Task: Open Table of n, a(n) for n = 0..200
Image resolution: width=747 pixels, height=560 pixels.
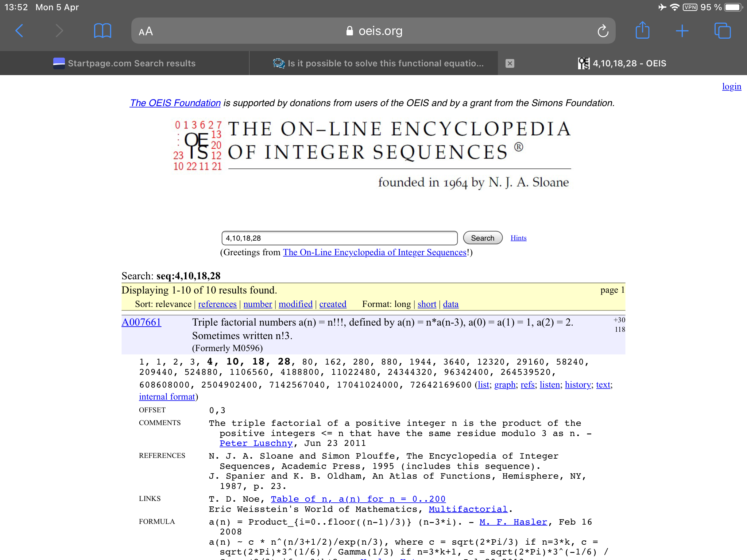Action: pyautogui.click(x=358, y=499)
